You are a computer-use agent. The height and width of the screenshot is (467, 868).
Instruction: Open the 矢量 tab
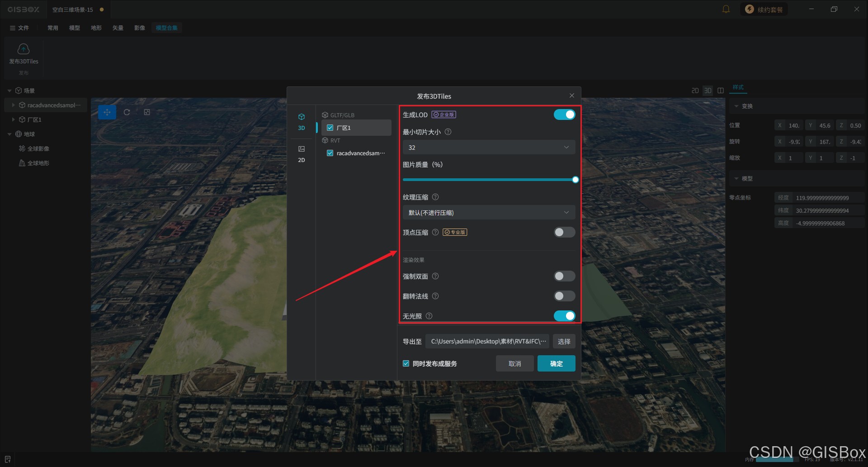[118, 28]
